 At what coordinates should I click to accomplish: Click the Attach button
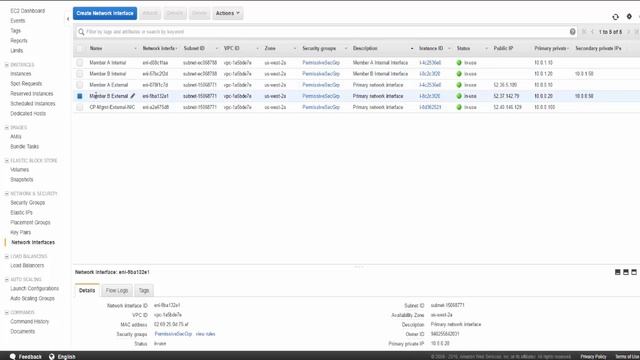click(x=150, y=13)
